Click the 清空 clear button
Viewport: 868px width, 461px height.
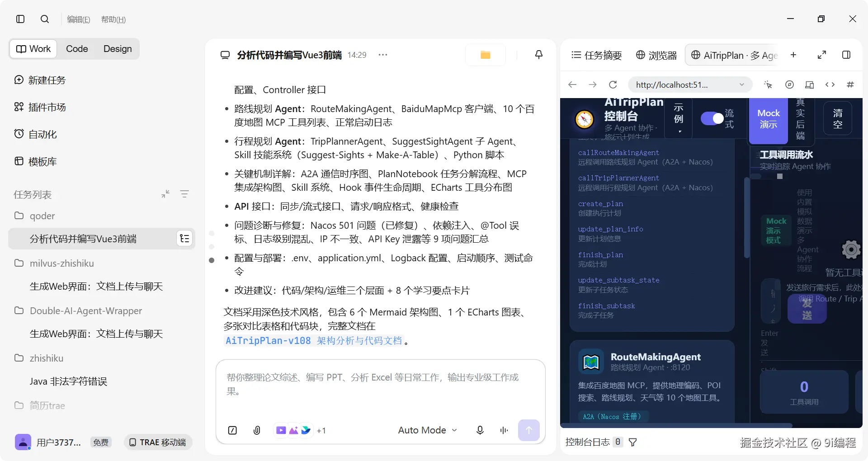point(838,118)
